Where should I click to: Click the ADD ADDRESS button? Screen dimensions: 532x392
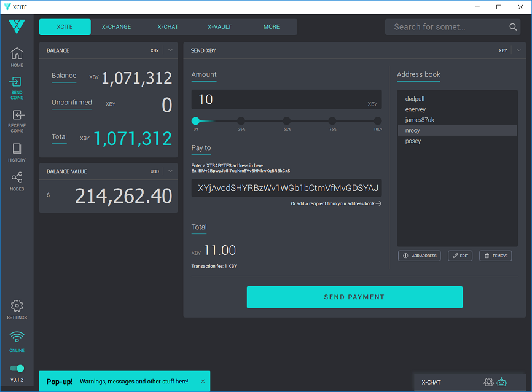pos(420,256)
